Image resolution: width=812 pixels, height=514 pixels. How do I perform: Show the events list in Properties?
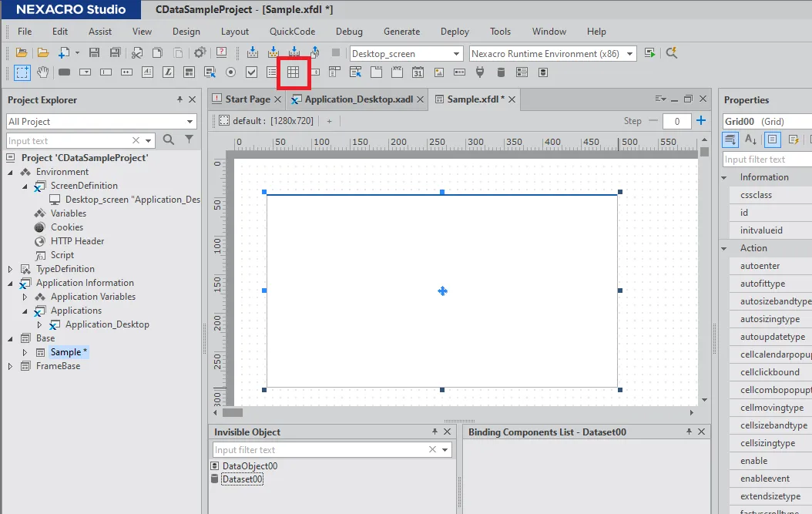coord(794,139)
